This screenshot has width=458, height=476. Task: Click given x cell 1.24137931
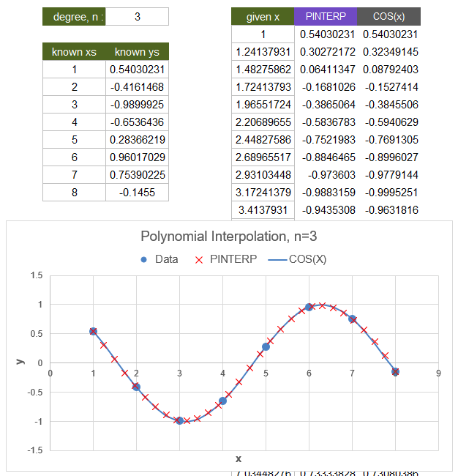(x=263, y=51)
